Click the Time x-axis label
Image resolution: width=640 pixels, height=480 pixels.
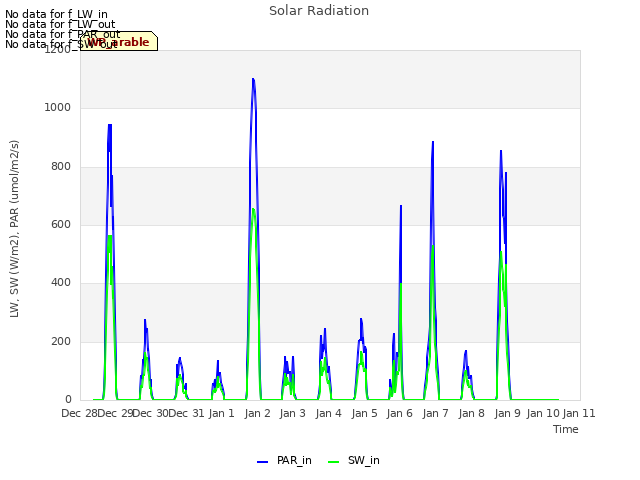566,429
